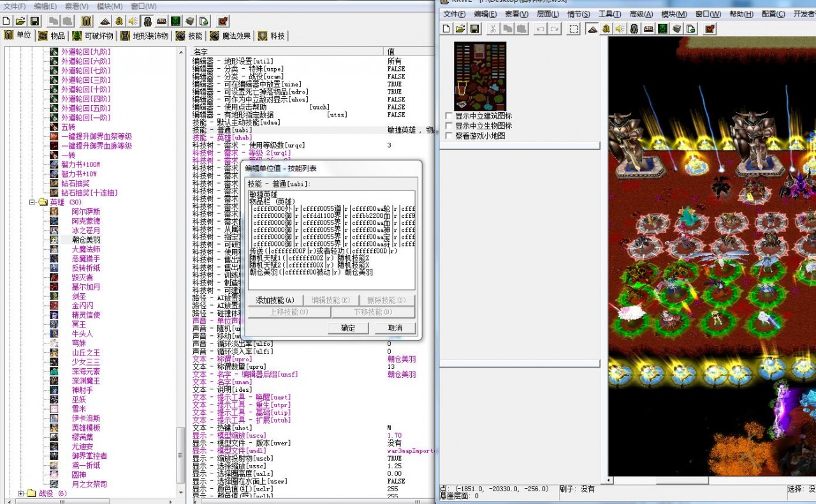816x504 pixels.
Task: Click Open map icon in main editor toolbar
Action: coord(460,29)
